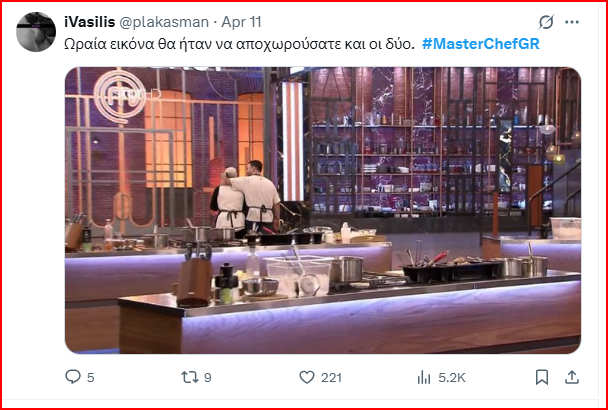Open the view analytics bar-chart icon
608x410 pixels.
click(x=424, y=377)
